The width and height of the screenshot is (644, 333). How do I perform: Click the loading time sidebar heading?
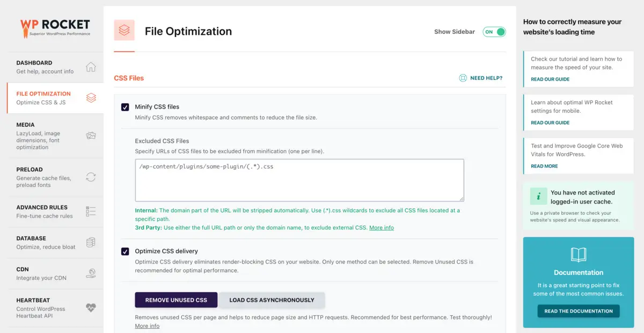[573, 27]
